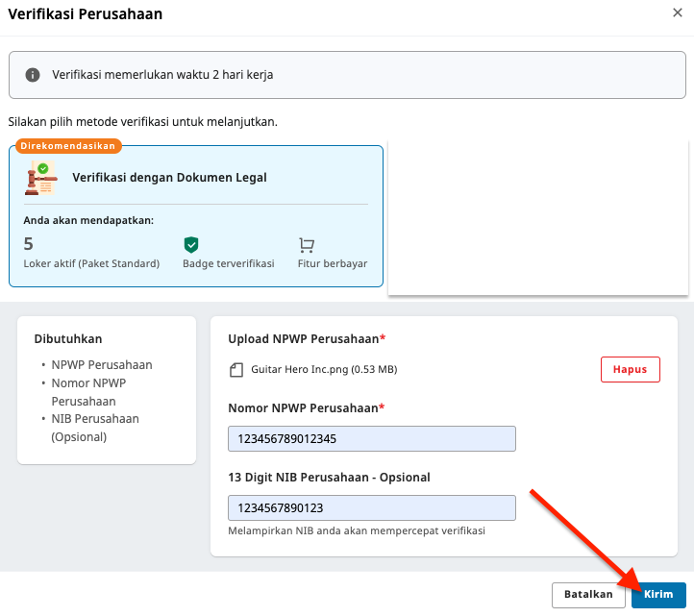The image size is (694, 616).
Task: Remove uploaded file with Hapus button
Action: click(x=630, y=369)
